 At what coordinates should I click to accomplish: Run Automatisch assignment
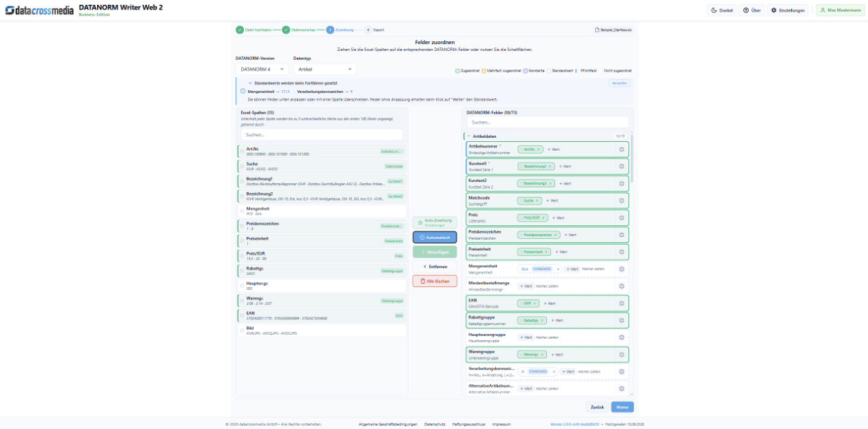tap(435, 237)
